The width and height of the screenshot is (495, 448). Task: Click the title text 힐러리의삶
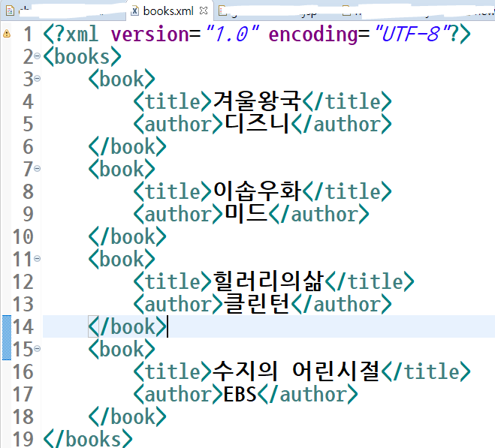[268, 281]
